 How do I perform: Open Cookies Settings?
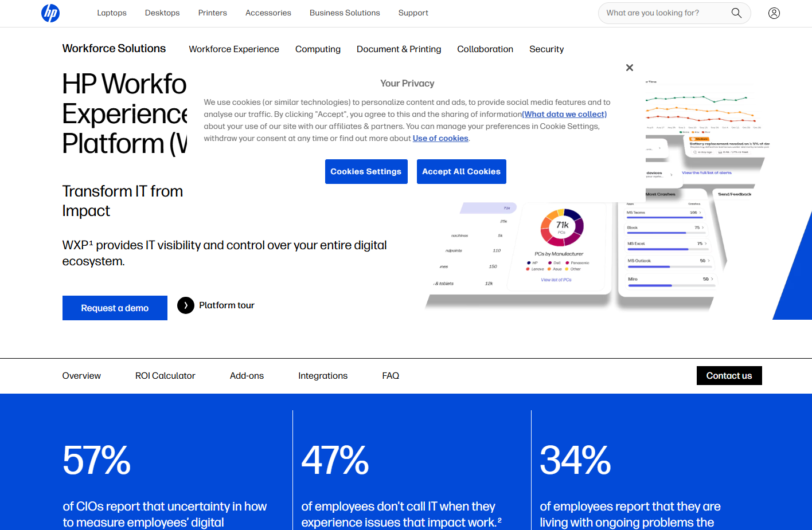click(x=366, y=171)
